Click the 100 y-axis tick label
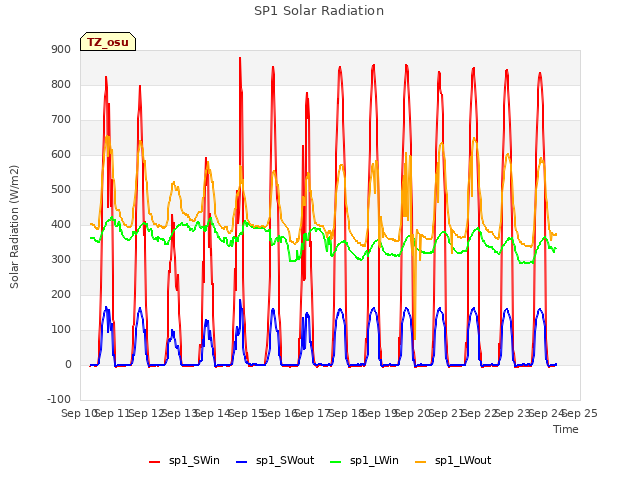This screenshot has width=640, height=480. pyautogui.click(x=61, y=329)
